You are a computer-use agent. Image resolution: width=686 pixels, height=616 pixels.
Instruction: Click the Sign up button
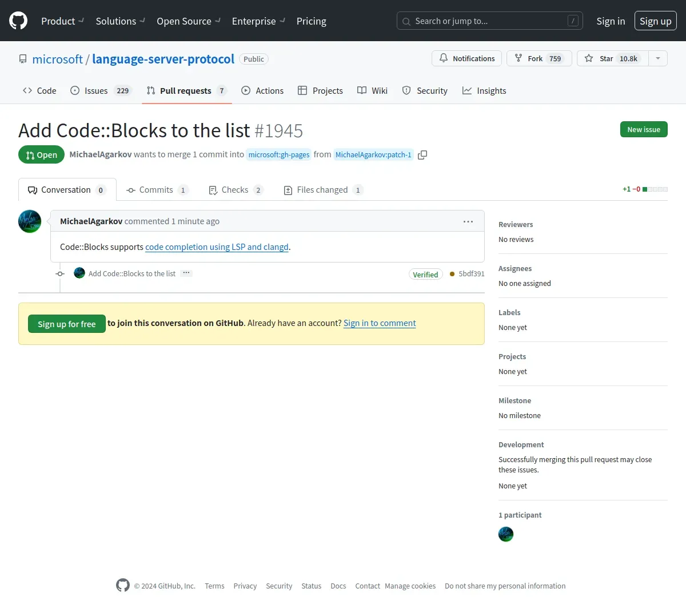656,21
